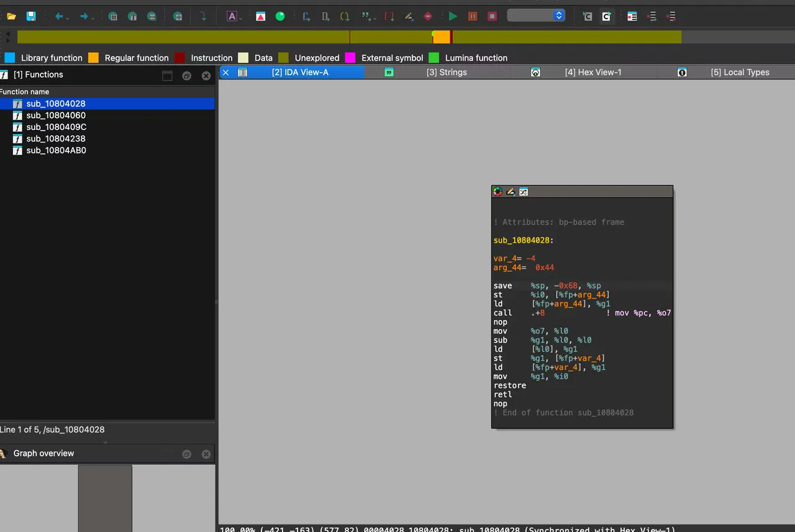795x532 pixels.
Task: Float the Graph overview panel
Action: point(186,454)
